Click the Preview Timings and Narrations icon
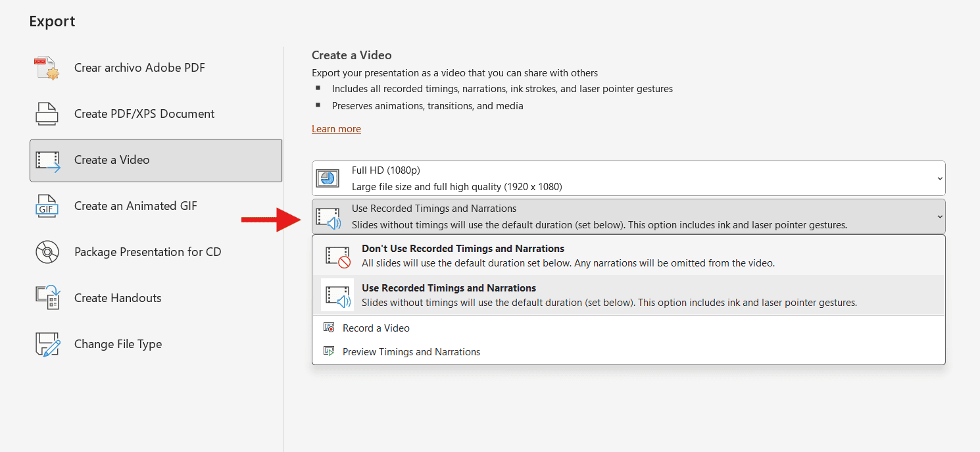 click(330, 351)
